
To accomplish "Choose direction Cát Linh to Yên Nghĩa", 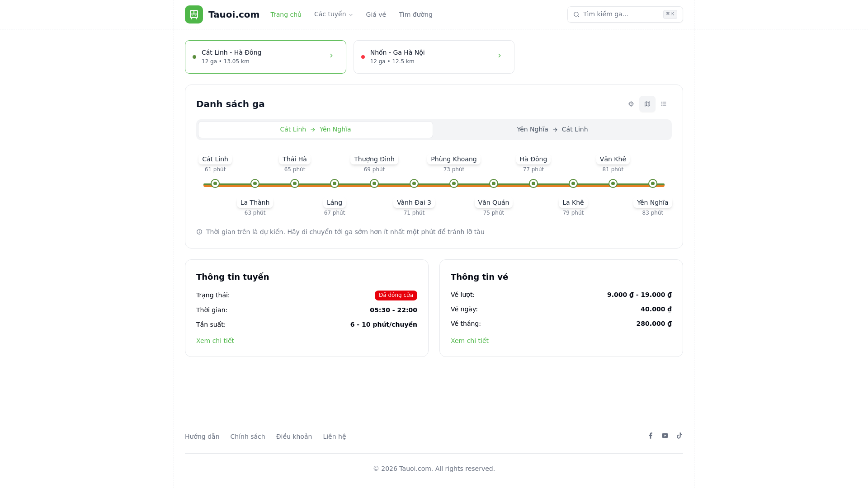I will (x=316, y=130).
